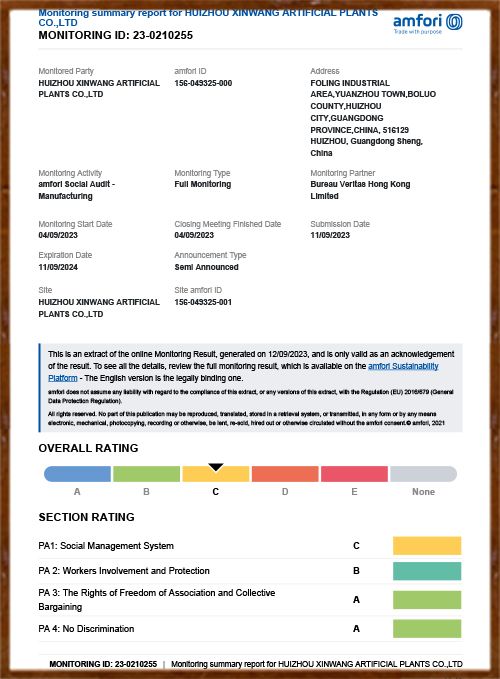This screenshot has width=500, height=679.
Task: Click the green PA 4 rating swatch
Action: (x=427, y=628)
